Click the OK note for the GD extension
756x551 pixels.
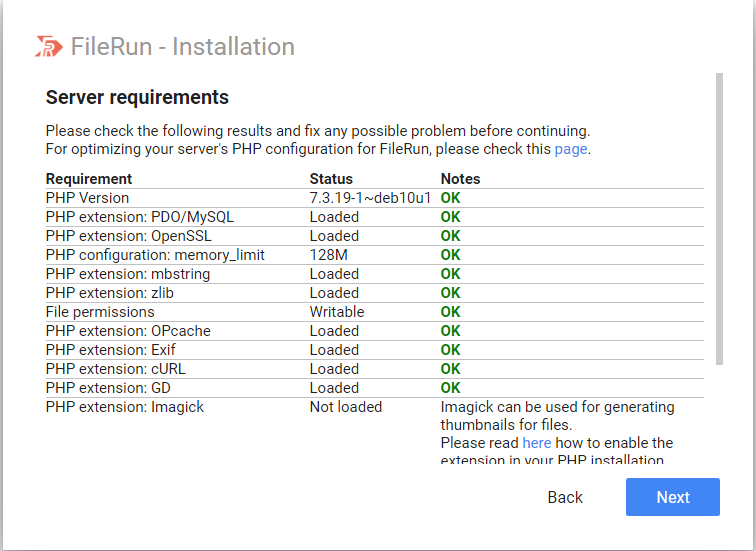450,388
